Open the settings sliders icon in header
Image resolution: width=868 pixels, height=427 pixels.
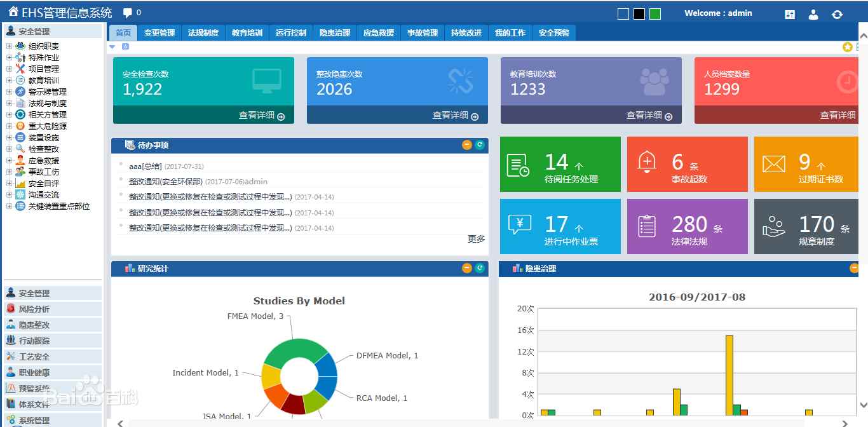click(790, 15)
